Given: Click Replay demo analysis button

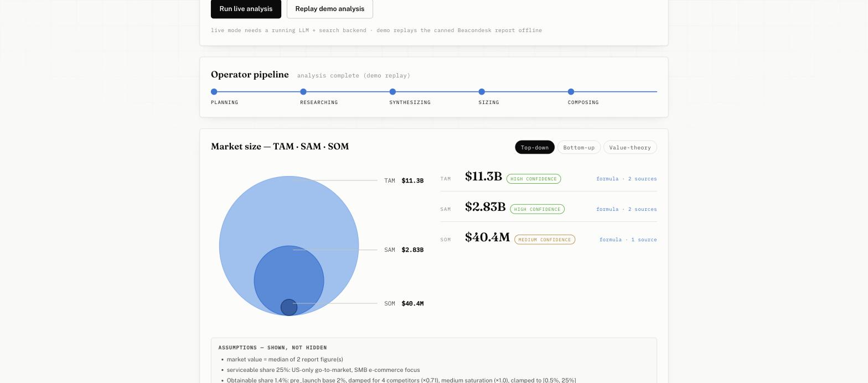Looking at the screenshot, I should 330,9.
